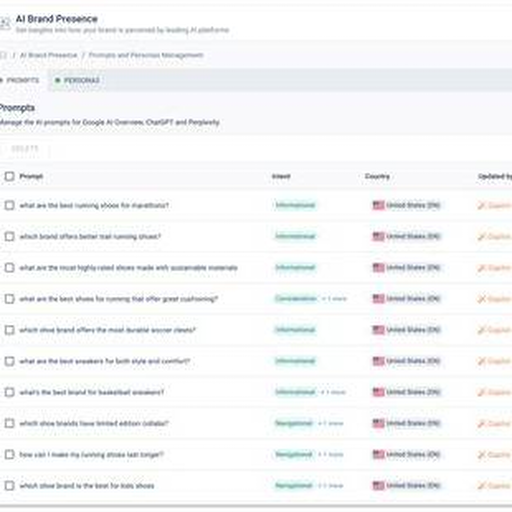Click the Updated by column header
The image size is (512, 512).
pos(495,176)
